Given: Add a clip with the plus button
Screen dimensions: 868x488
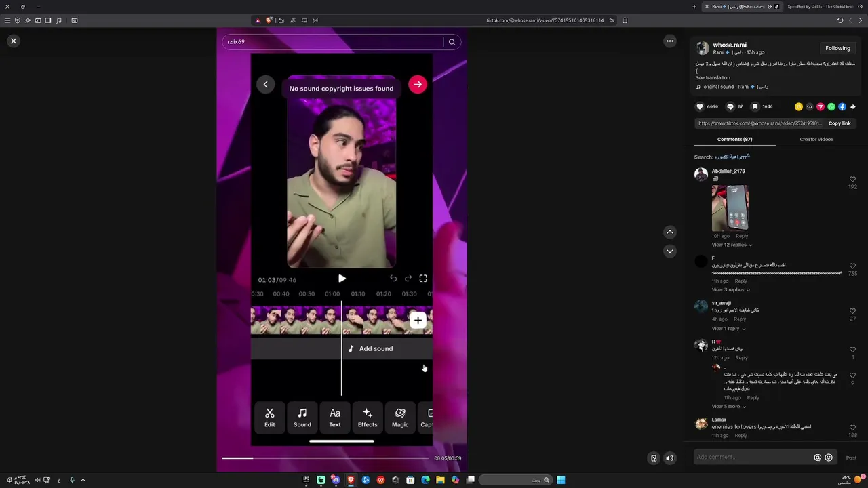Looking at the screenshot, I should coord(418,321).
